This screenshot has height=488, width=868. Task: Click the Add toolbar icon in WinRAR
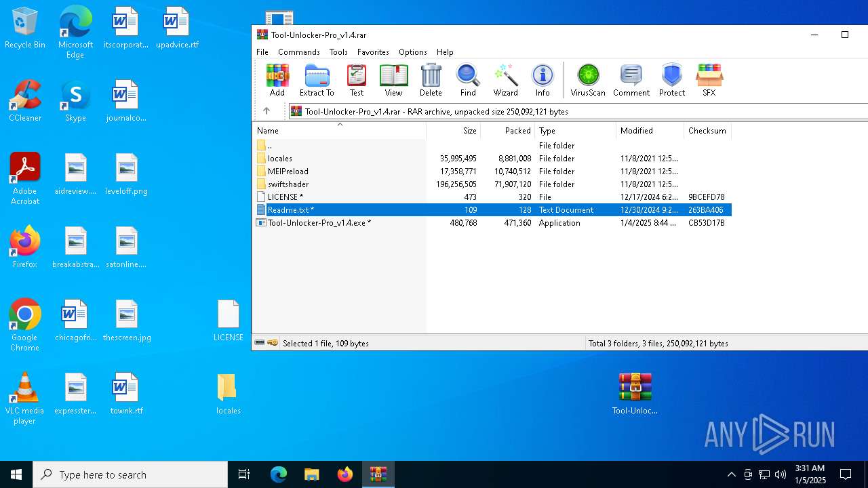[x=277, y=81]
